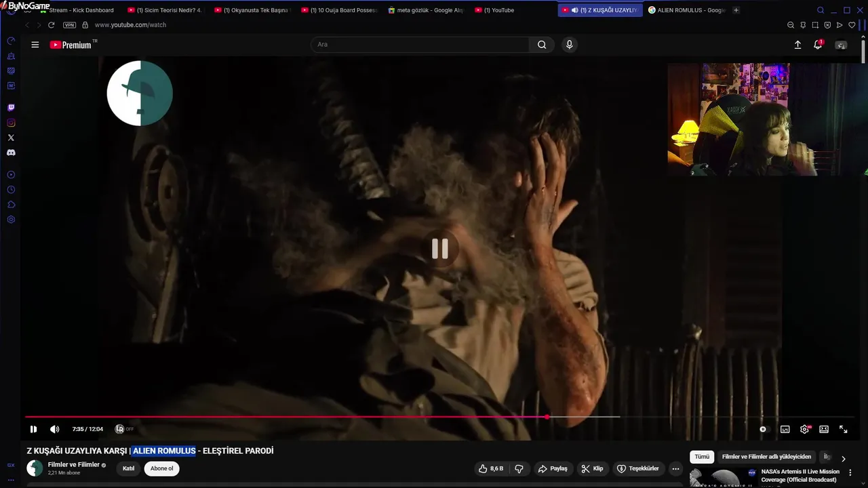
Task: Click the playhead dot on the timeline
Action: click(x=547, y=417)
